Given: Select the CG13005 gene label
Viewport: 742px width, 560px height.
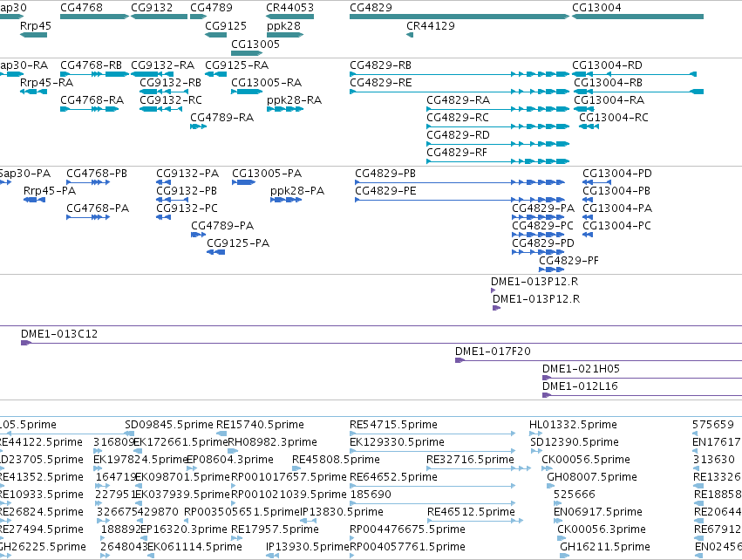Looking at the screenshot, I should [255, 44].
